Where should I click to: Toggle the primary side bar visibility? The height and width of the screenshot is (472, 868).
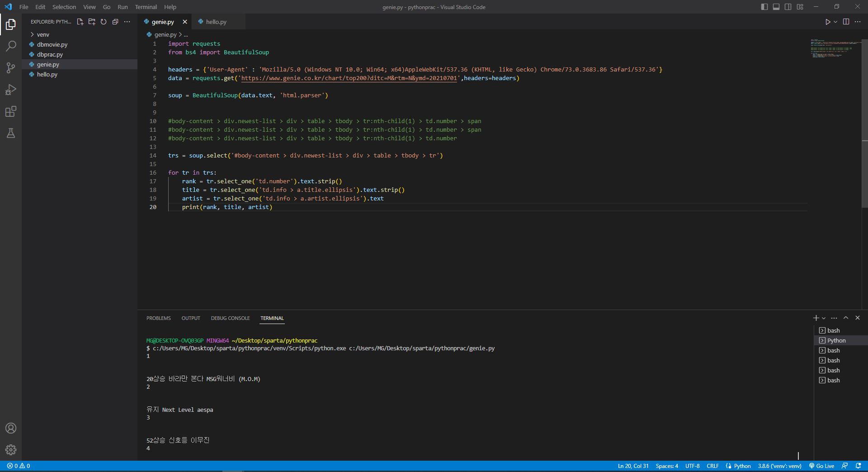click(x=764, y=7)
